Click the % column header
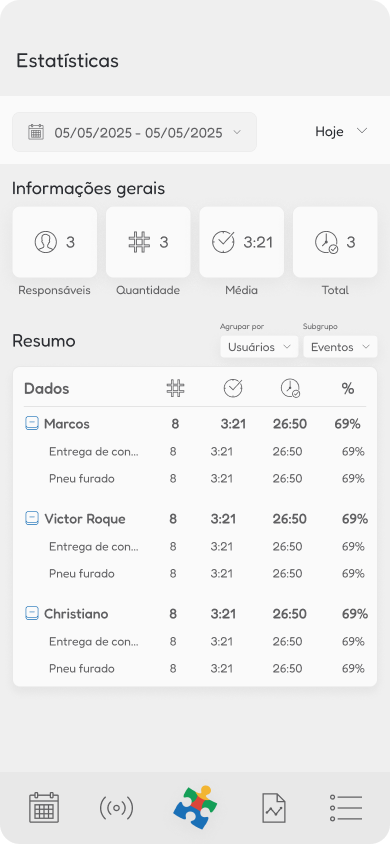 pyautogui.click(x=348, y=389)
